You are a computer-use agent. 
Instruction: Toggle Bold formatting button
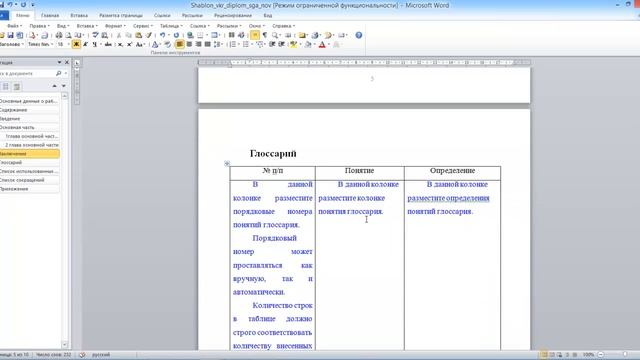pos(76,44)
